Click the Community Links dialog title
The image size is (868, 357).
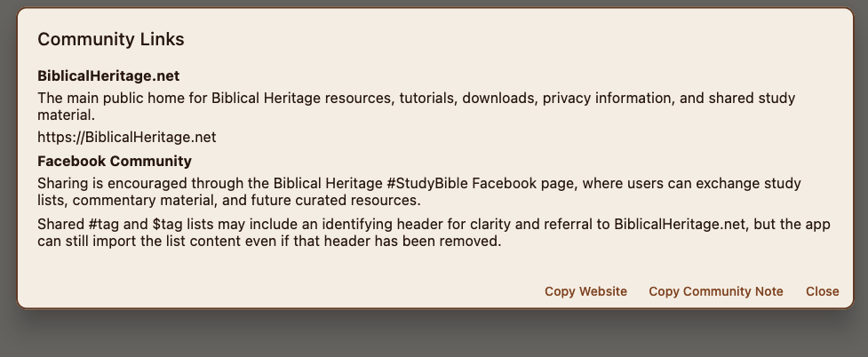pos(111,39)
